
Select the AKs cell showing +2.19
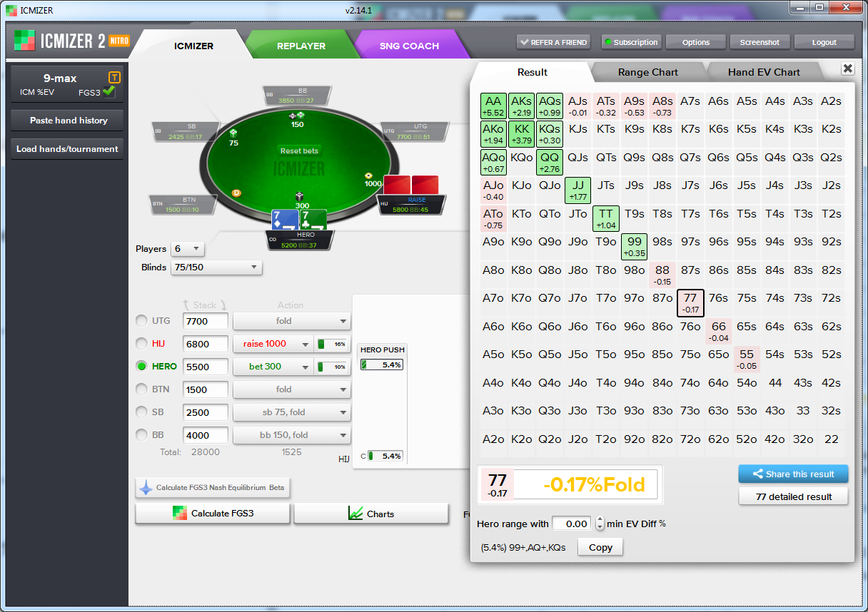pos(521,106)
